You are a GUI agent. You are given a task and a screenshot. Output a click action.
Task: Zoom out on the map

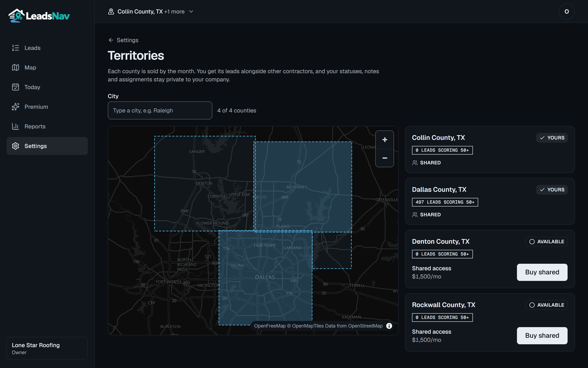pyautogui.click(x=385, y=158)
